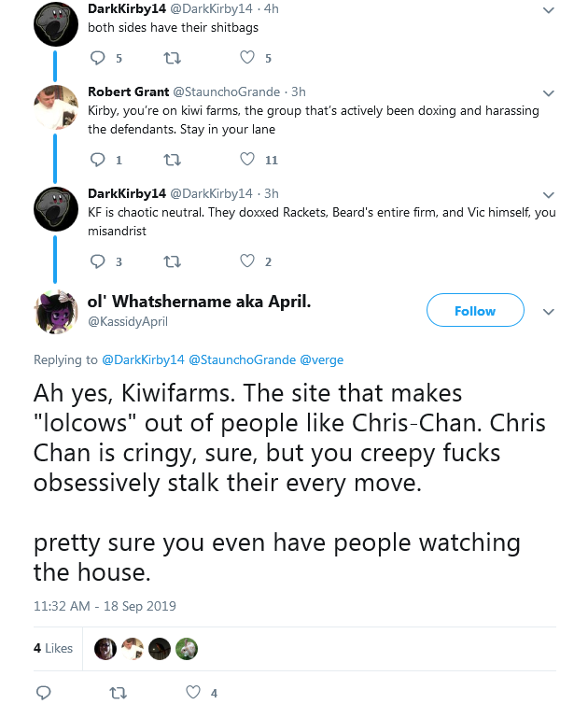Screen dimensions: 588x704
Task: Open the tweet timestamp 18 Sep 2019
Action: point(105,606)
